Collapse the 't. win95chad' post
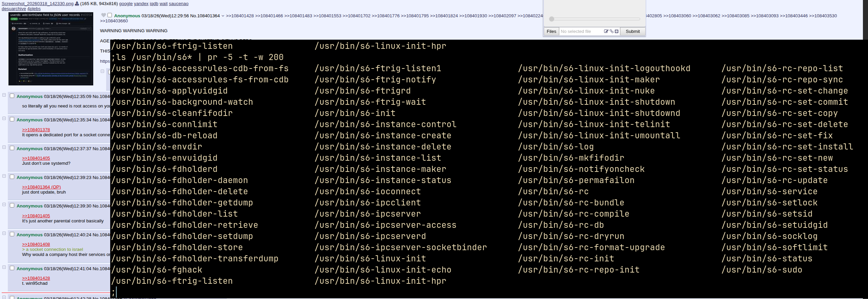Image resolution: width=868 pixels, height=299 pixels. coord(4,267)
